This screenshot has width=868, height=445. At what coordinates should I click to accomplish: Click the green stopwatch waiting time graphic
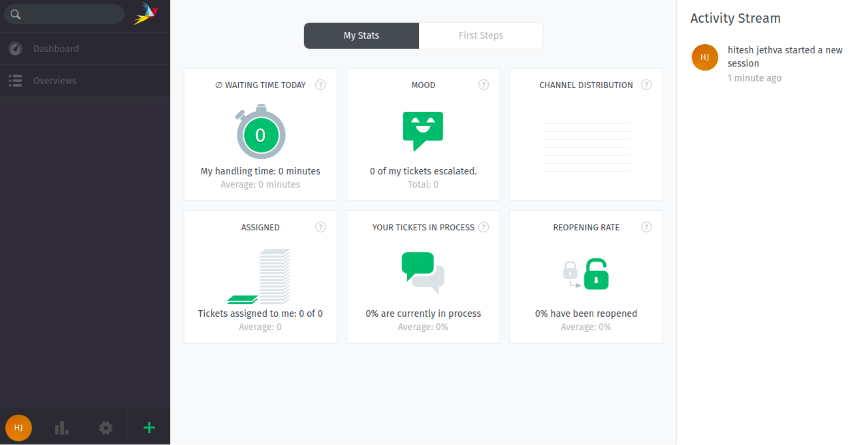click(x=261, y=133)
